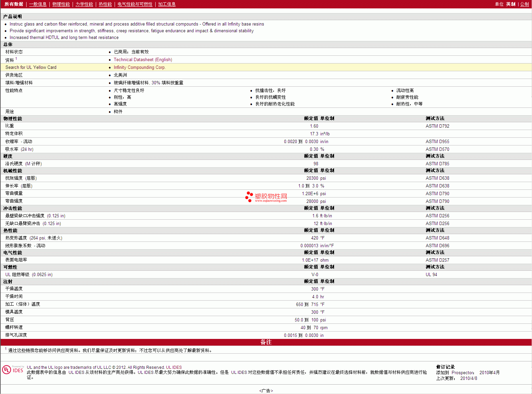
Task: Click Search for UL Yellow Card
Action: 31,67
